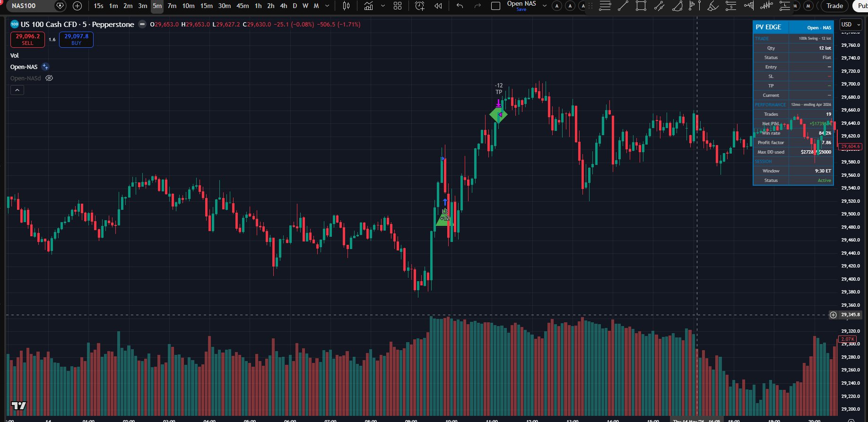Select the long position L-lines tool

pos(784,6)
